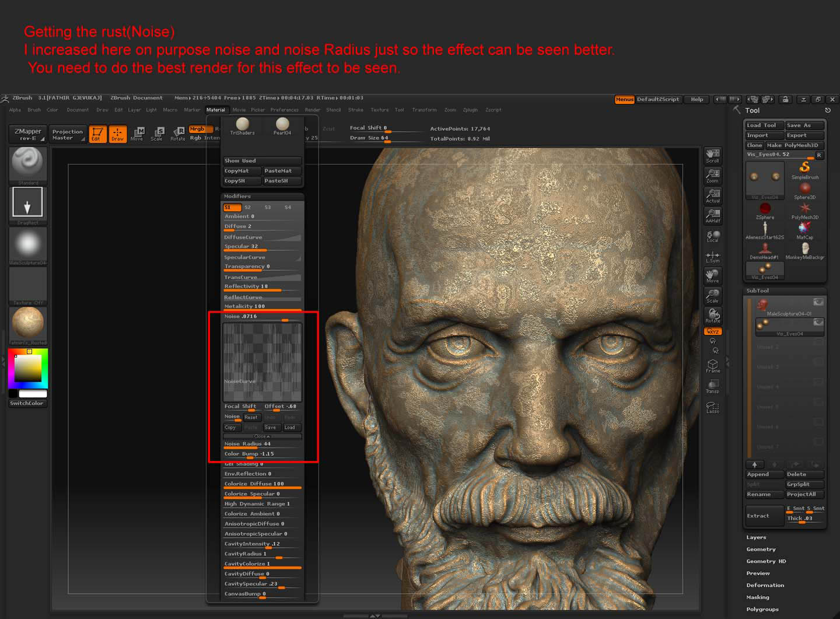Toggle Transp transparency icon

point(713,386)
